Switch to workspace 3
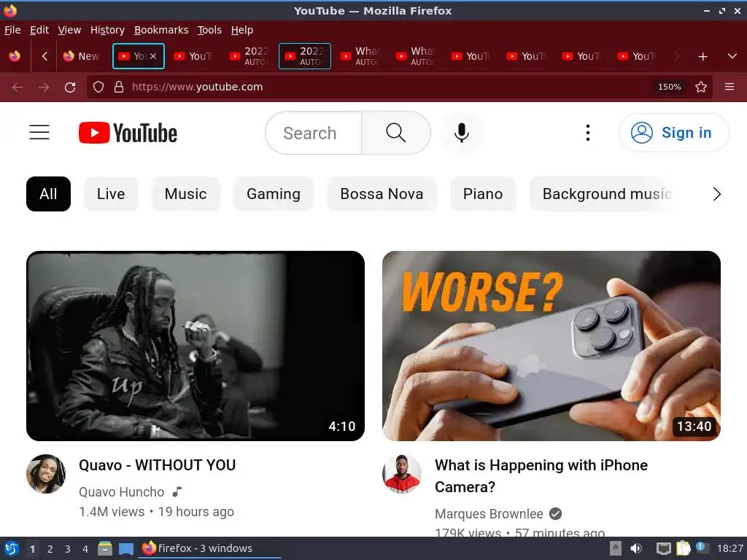Image resolution: width=747 pixels, height=560 pixels. [68, 549]
